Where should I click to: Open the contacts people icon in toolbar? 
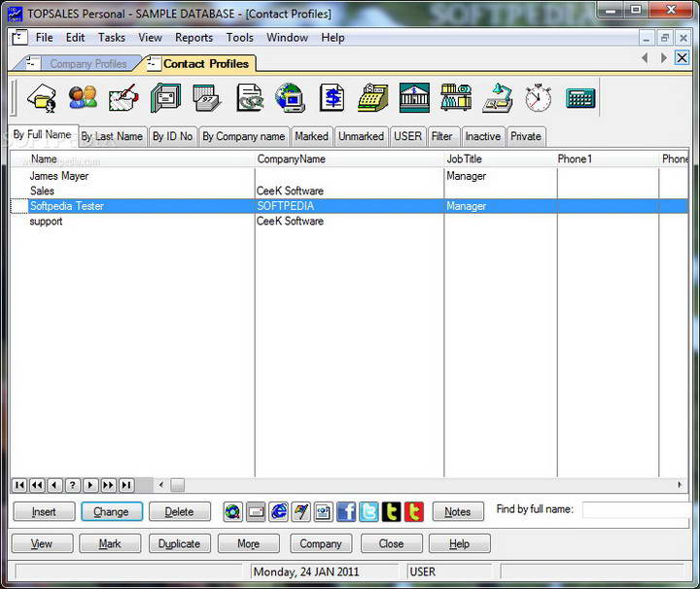(x=83, y=98)
